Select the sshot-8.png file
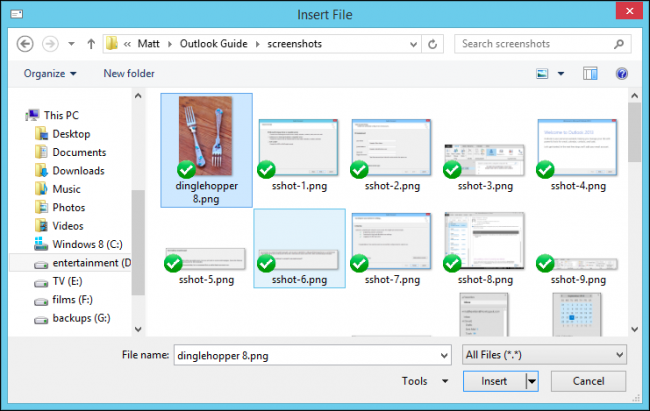The width and height of the screenshot is (650, 411). (x=485, y=249)
